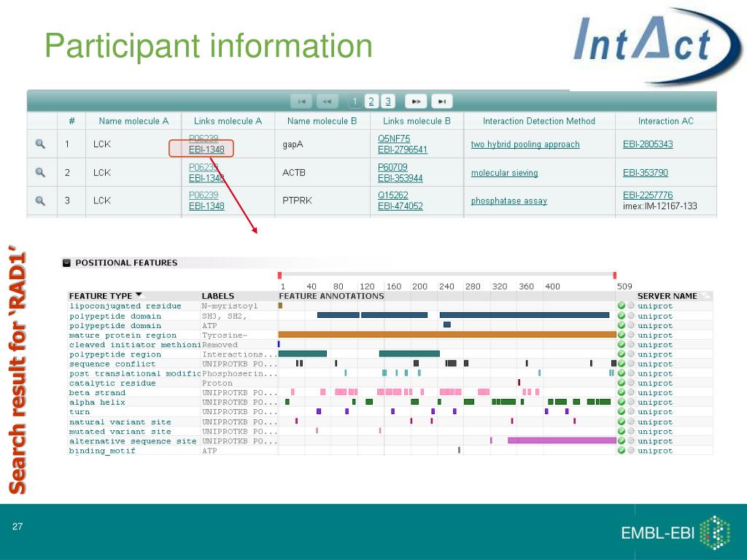Click green status icon for lipoconjugated residue
The image size is (747, 560).
coord(622,306)
